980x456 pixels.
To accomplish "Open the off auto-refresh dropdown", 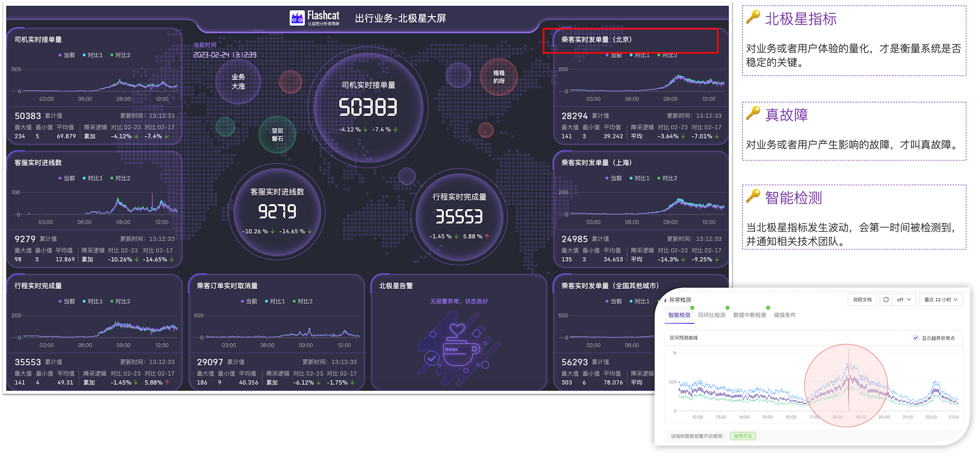I will click(x=904, y=299).
